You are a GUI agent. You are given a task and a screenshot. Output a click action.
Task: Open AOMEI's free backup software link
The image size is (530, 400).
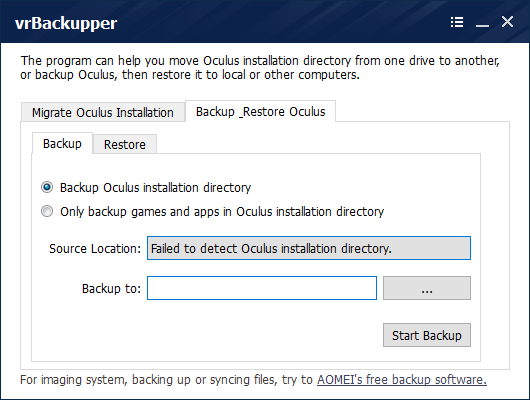click(402, 380)
